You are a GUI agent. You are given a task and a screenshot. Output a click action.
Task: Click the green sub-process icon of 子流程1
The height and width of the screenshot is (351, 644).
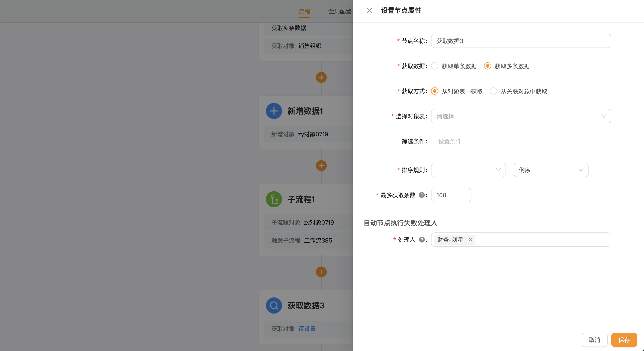[274, 199]
